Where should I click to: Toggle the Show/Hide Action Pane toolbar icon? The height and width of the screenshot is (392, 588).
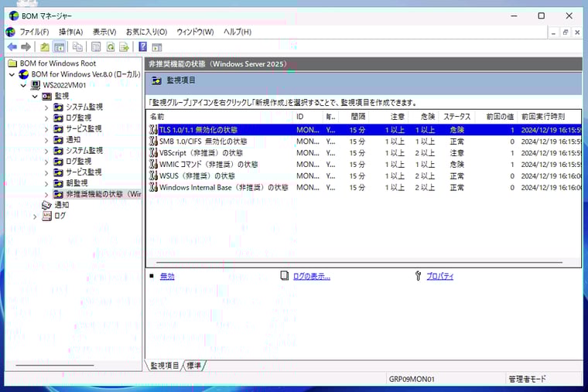point(157,47)
